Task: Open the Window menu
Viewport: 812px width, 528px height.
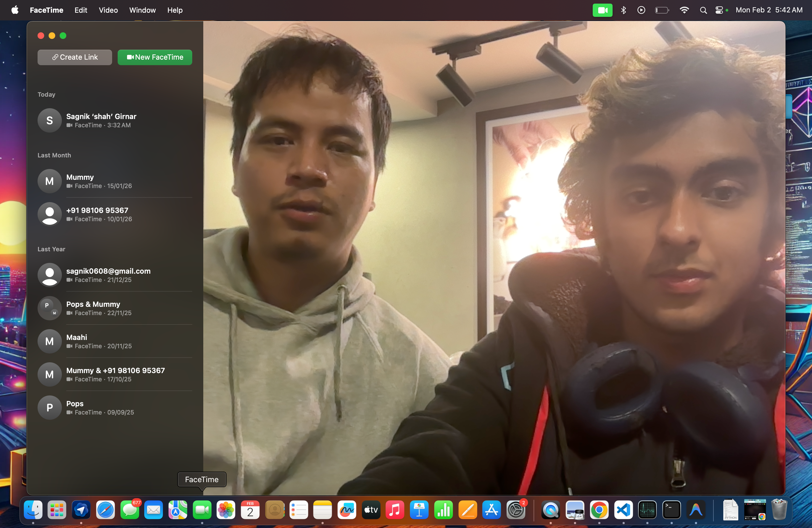Action: click(x=142, y=10)
